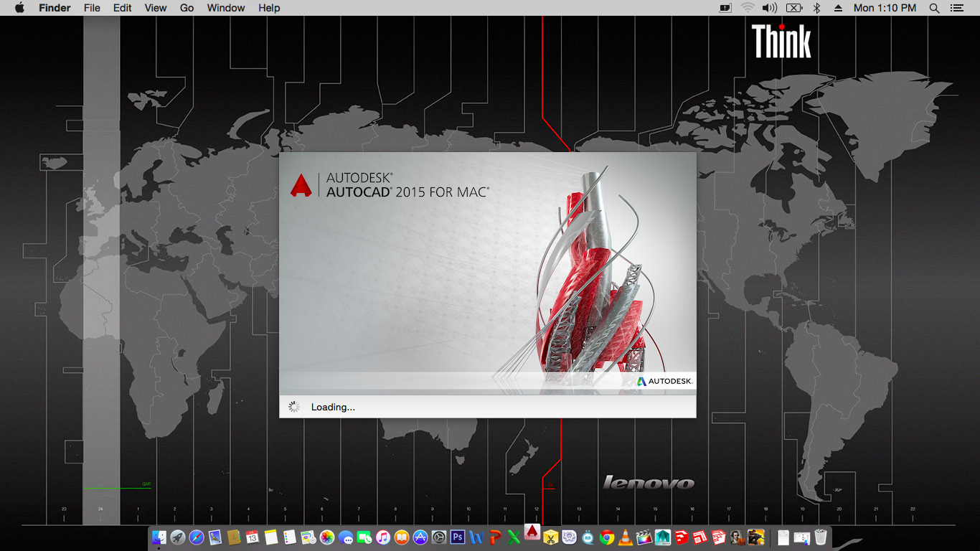Launch Final Cut Pro from the Dock
The width and height of the screenshot is (980, 551).
(644, 537)
